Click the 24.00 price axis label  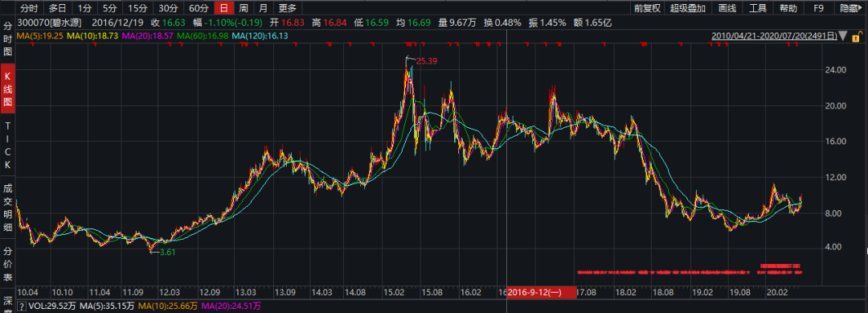pos(834,70)
